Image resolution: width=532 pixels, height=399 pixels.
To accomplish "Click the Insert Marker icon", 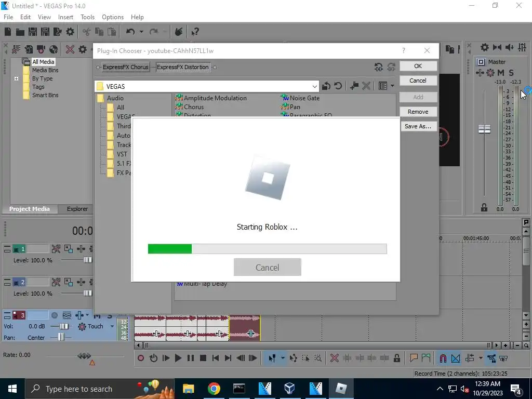I will click(x=414, y=358).
